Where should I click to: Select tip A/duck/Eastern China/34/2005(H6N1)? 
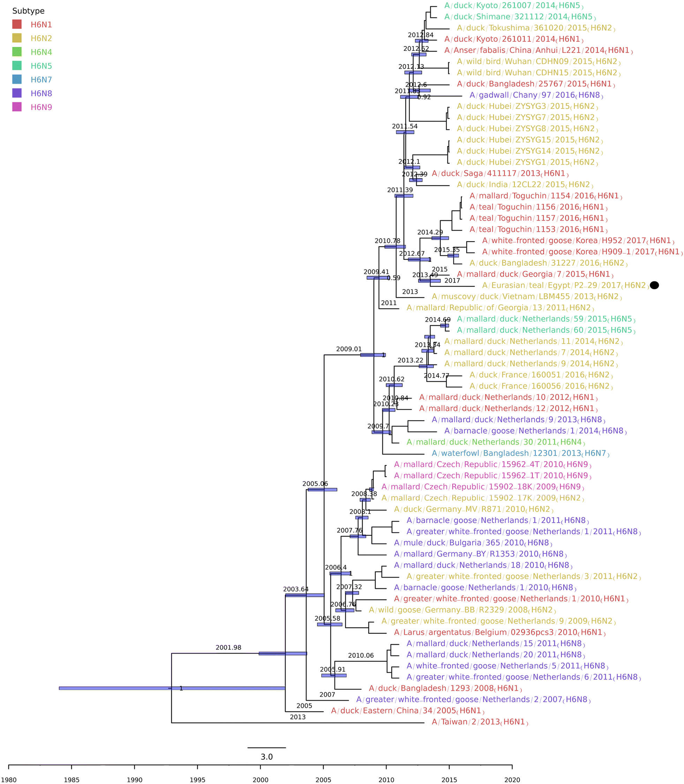pos(408,711)
